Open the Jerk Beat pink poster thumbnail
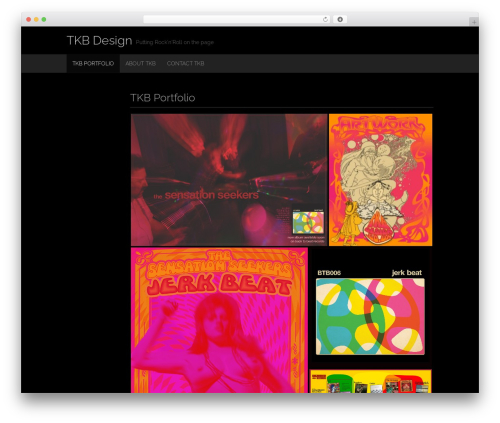500x423 pixels. click(219, 320)
